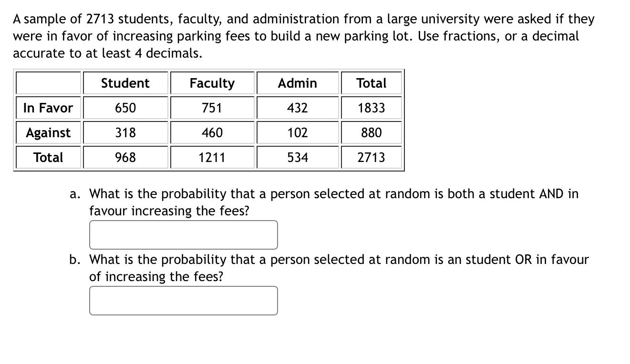Select the Total column header cell
This screenshot has height=364, width=630.
(x=372, y=83)
